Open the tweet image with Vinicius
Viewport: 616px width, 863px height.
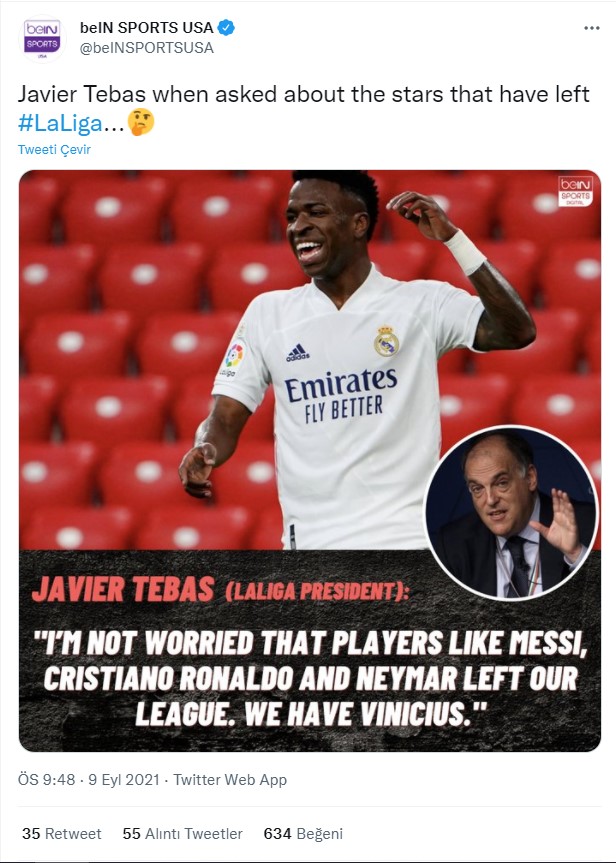click(x=309, y=460)
